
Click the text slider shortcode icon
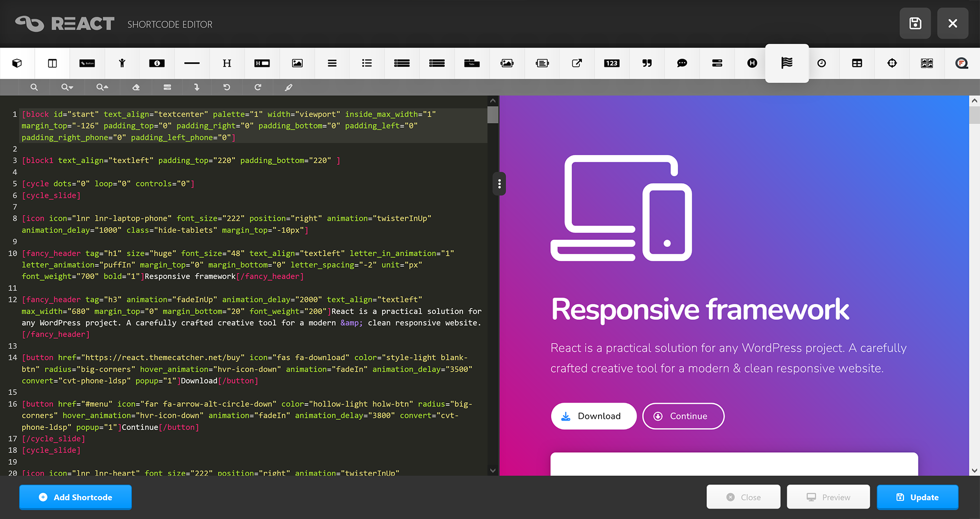point(542,63)
